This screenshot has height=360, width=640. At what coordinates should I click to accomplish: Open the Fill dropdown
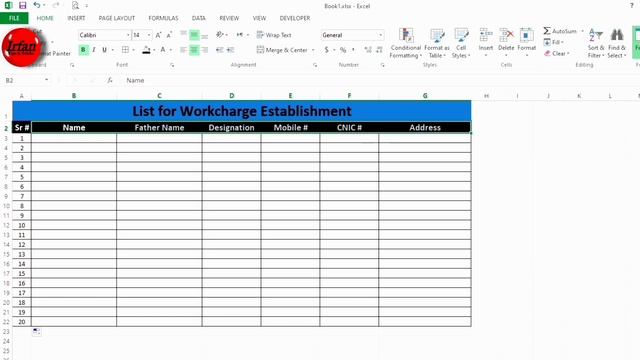[553, 42]
